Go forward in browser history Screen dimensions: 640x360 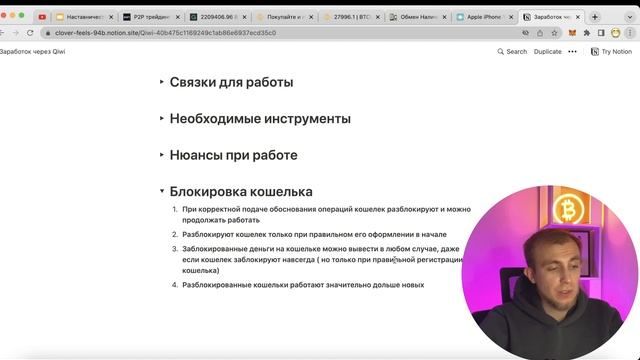(16, 33)
